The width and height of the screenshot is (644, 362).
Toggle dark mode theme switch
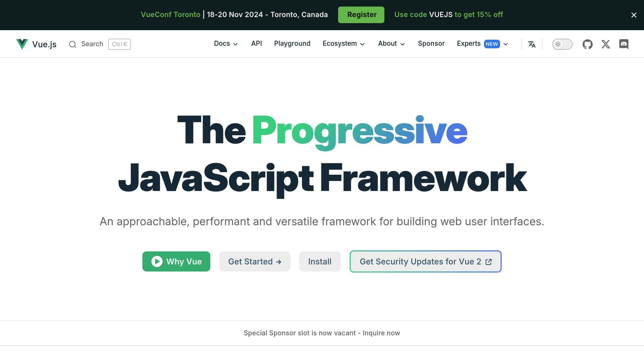coord(562,44)
